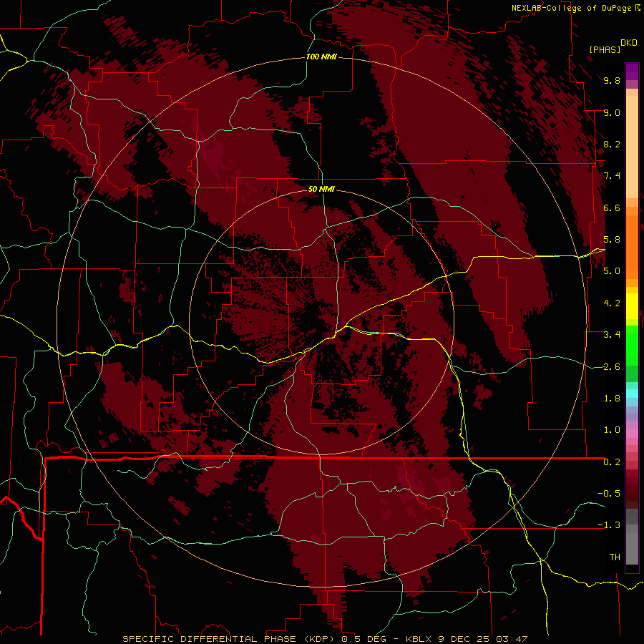Click the purple swatch atop the color bar
Screen dimensions: 644x644
(632, 72)
